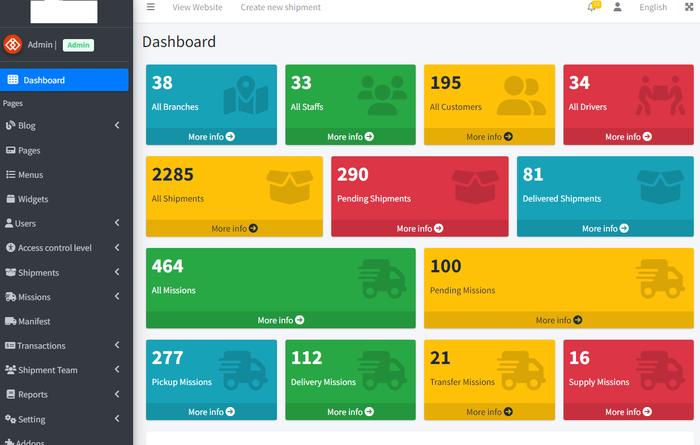Image resolution: width=700 pixels, height=445 pixels.
Task: Click the truck icon on All Missions card
Action: 381,276
